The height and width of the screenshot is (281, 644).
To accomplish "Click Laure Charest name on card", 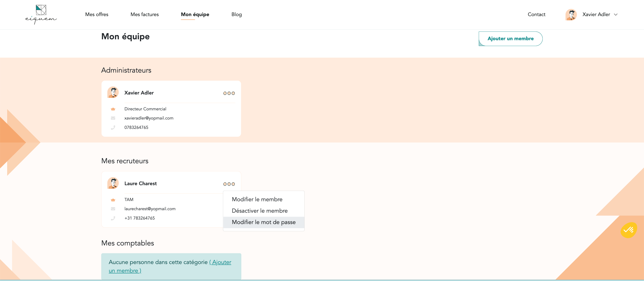I will [140, 183].
